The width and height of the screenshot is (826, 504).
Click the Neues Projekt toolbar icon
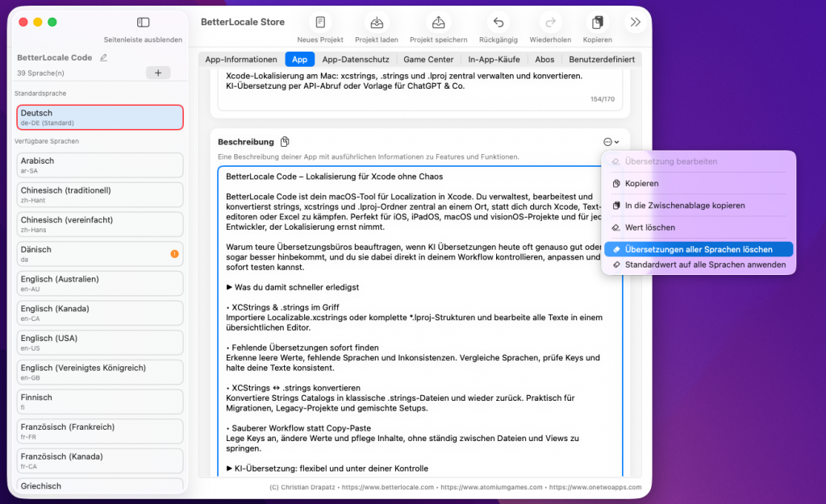tap(320, 23)
